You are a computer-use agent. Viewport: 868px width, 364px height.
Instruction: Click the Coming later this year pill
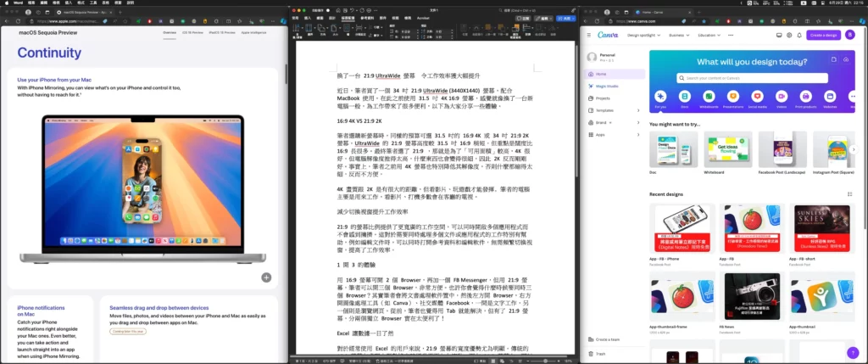point(128,331)
